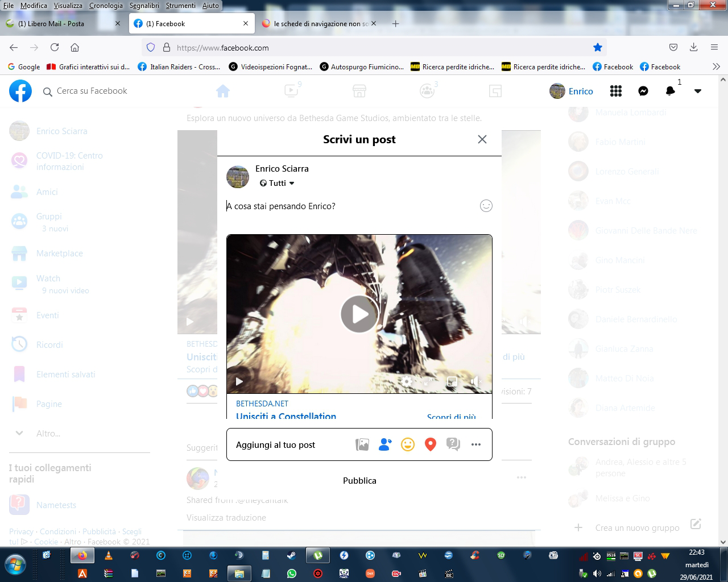Add photo or video to the post
The height and width of the screenshot is (582, 728).
[362, 444]
